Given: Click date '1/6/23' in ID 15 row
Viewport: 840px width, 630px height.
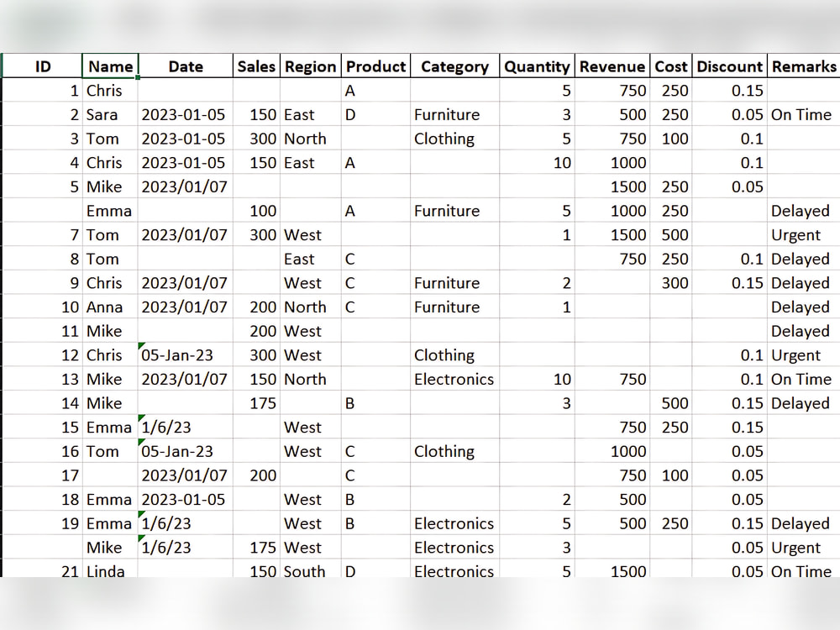Looking at the screenshot, I should pyautogui.click(x=186, y=427).
